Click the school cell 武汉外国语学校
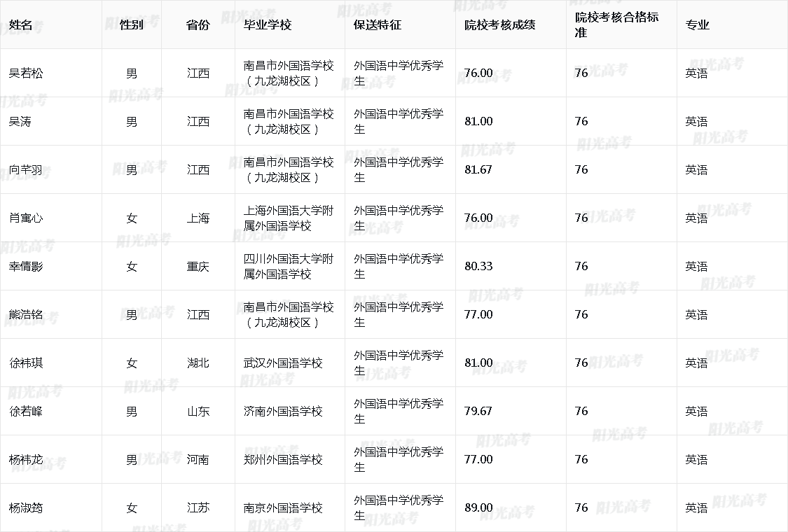The height and width of the screenshot is (532, 788). point(283,363)
